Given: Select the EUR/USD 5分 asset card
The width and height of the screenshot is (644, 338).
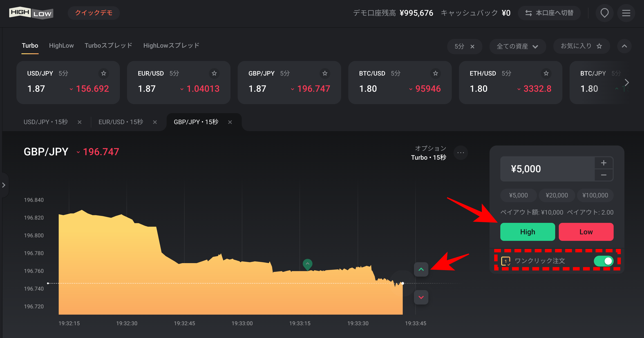Looking at the screenshot, I should (179, 83).
